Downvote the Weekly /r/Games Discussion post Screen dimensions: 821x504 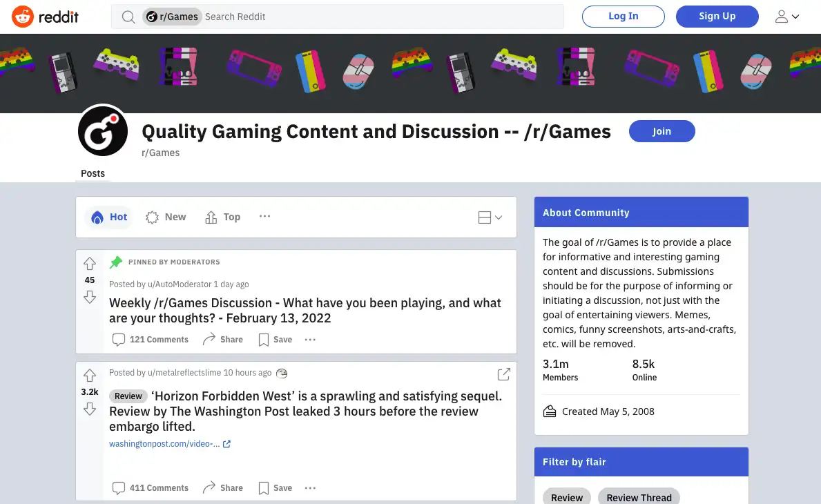[90, 297]
